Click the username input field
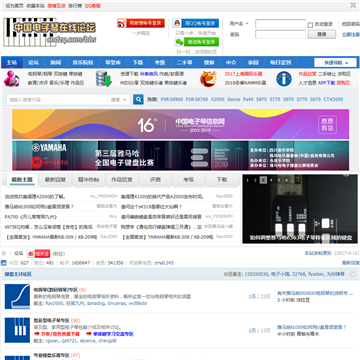The height and width of the screenshot is (360, 360). pyautogui.click(x=280, y=24)
